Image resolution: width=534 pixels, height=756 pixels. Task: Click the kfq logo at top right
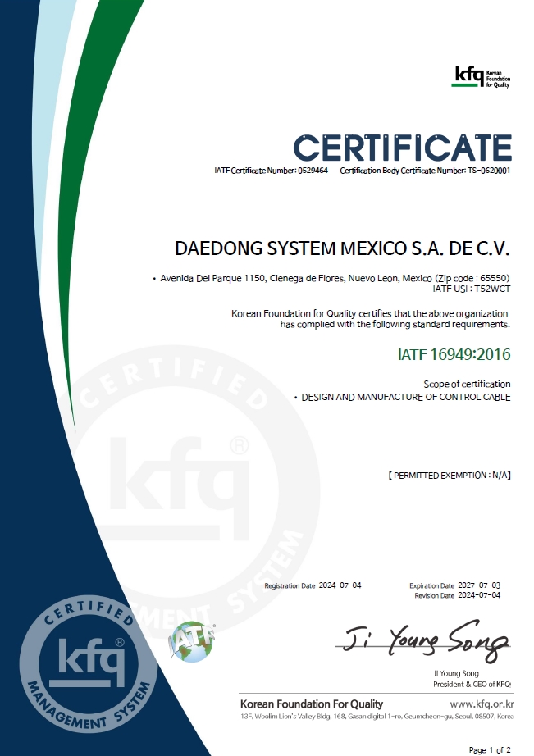(481, 77)
